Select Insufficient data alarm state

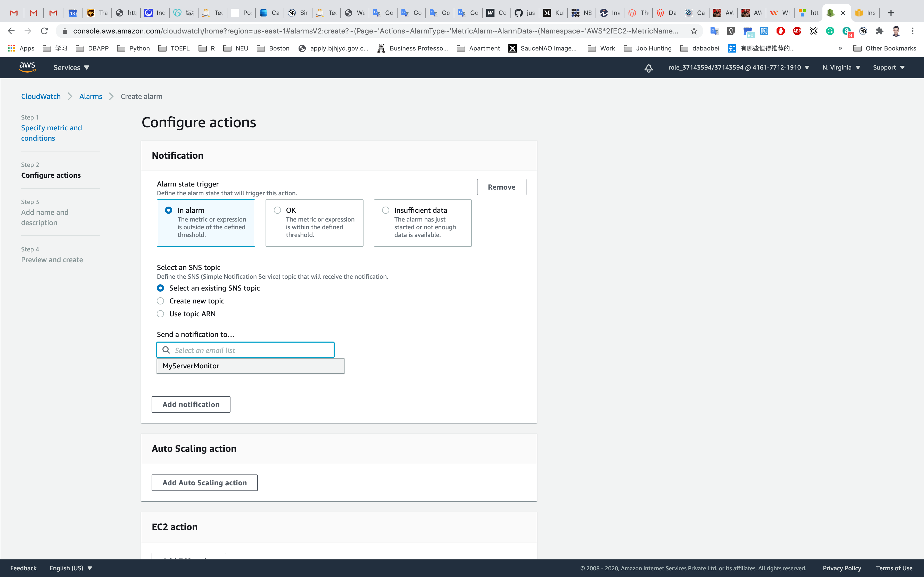(386, 210)
